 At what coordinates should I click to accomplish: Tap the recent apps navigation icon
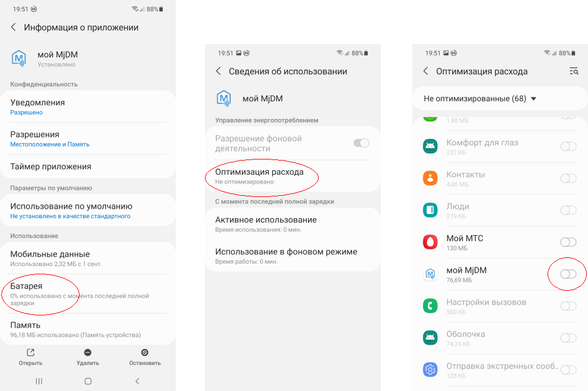pos(39,381)
